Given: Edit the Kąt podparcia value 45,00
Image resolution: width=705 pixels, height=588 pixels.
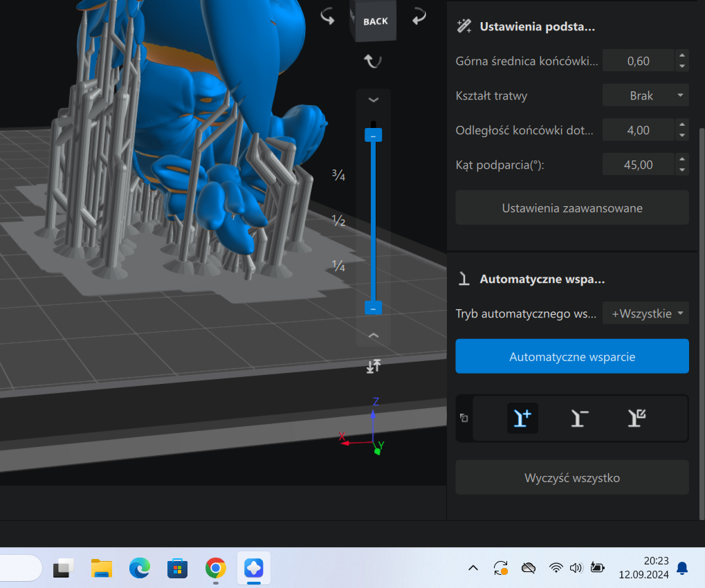Looking at the screenshot, I should [x=638, y=165].
